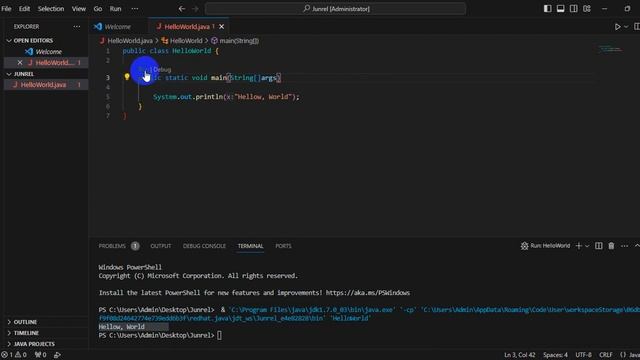Screen dimensions: 640x360
Task: Maximize panel using the chevron up
Action: (x=637, y=246)
